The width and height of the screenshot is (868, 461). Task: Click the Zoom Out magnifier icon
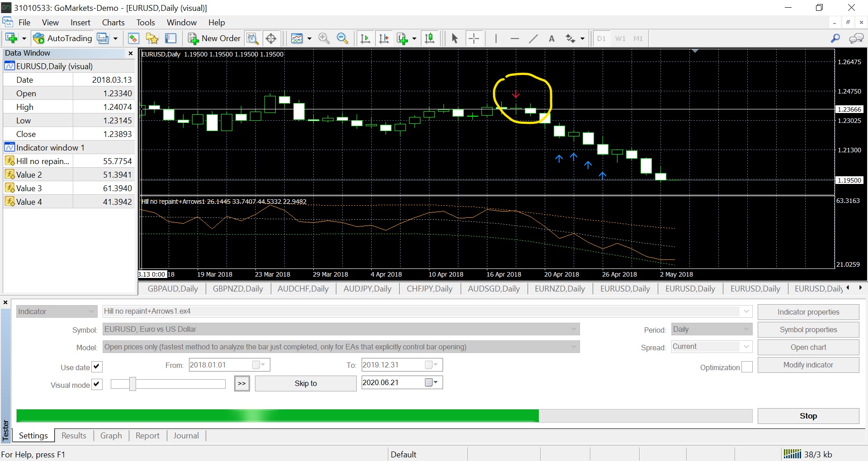[343, 38]
